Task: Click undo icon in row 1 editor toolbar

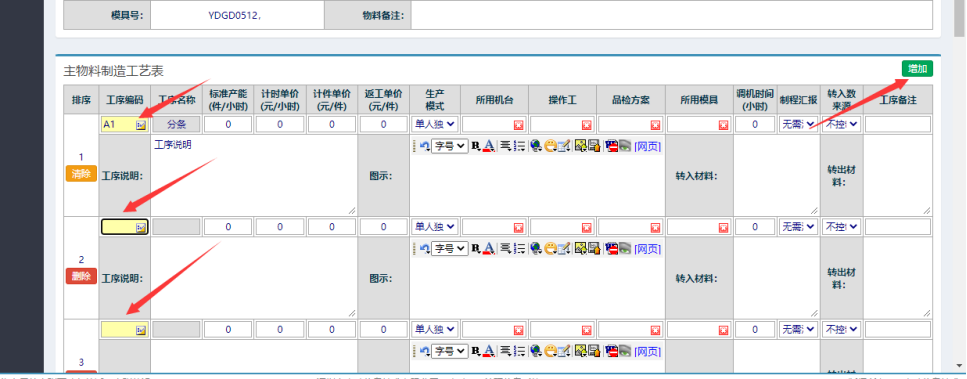Action: (x=424, y=146)
